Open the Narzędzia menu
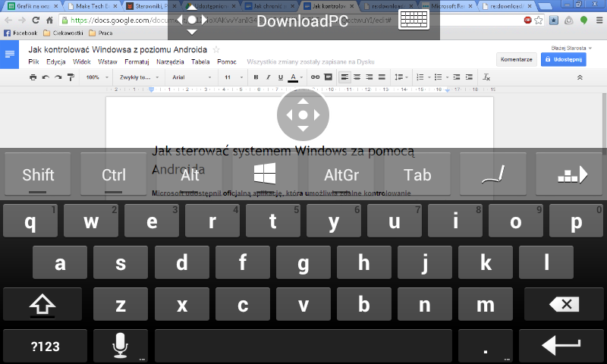This screenshot has height=364, width=607. click(x=170, y=62)
